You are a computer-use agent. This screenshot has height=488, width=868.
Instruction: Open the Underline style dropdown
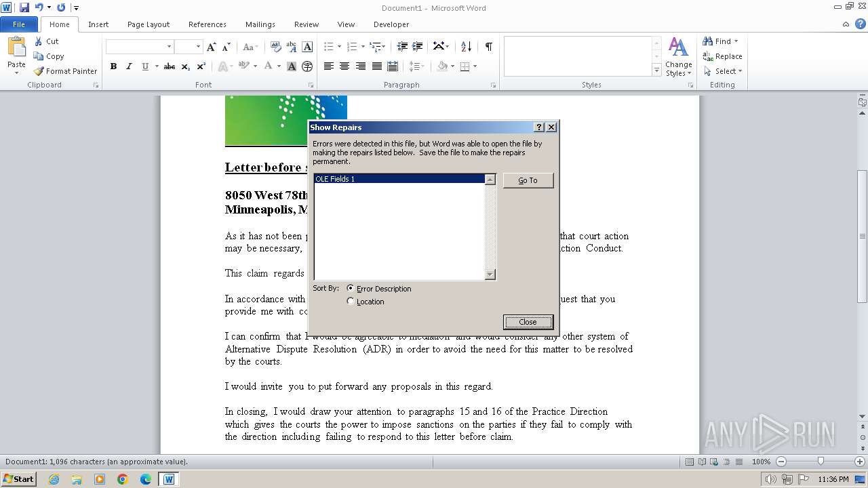click(x=157, y=66)
